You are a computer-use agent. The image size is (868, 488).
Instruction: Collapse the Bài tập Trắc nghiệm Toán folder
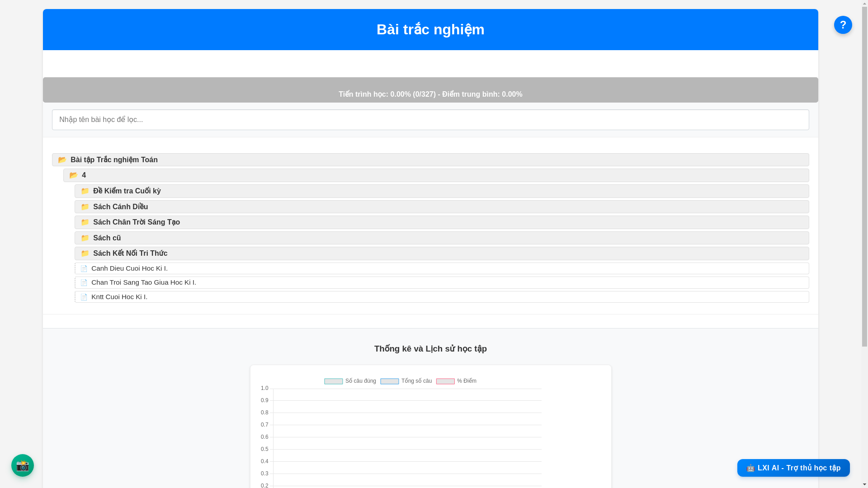coord(430,160)
